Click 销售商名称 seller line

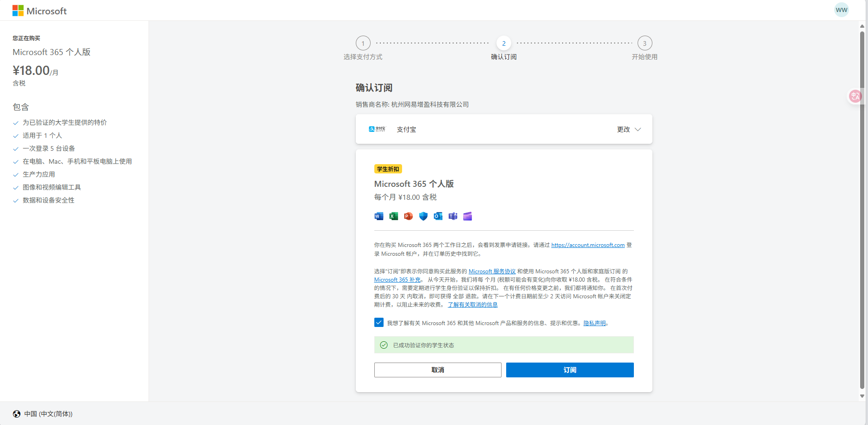pyautogui.click(x=412, y=105)
